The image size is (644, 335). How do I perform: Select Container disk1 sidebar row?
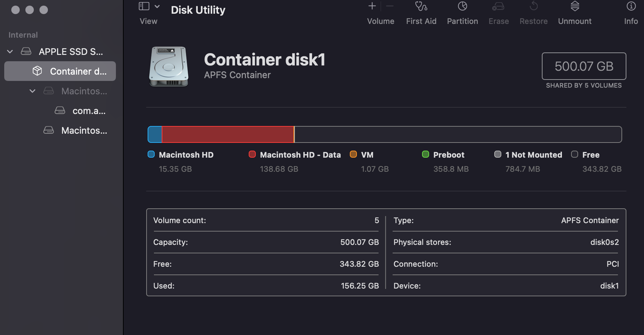(x=60, y=71)
